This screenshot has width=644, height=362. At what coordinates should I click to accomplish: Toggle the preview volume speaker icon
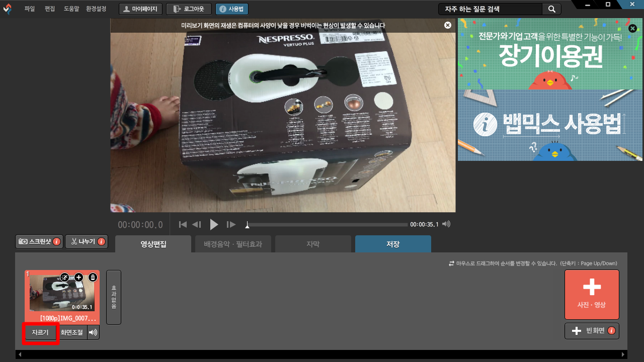pyautogui.click(x=446, y=224)
